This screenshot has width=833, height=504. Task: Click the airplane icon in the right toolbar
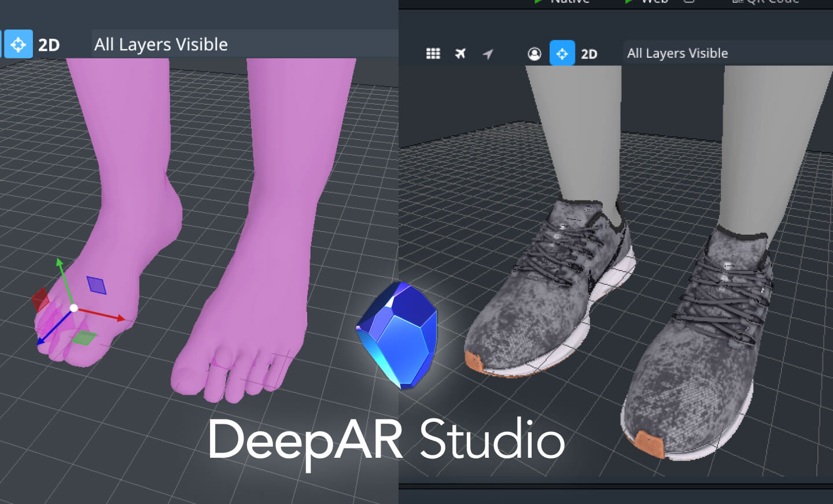click(x=460, y=53)
